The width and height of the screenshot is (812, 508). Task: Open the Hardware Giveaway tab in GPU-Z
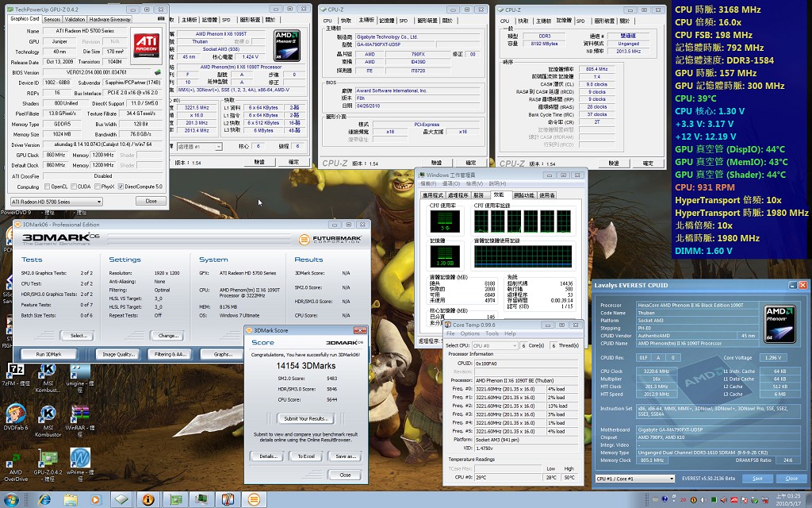(x=109, y=19)
